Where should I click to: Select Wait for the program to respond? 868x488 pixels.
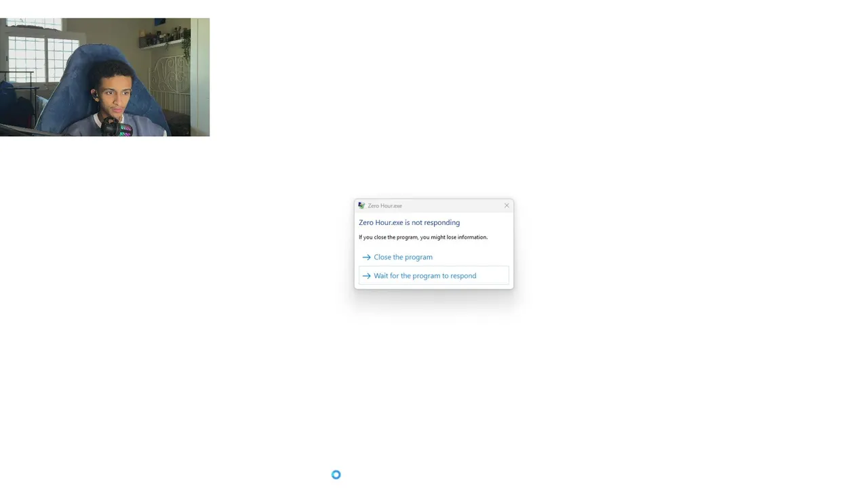pyautogui.click(x=433, y=276)
